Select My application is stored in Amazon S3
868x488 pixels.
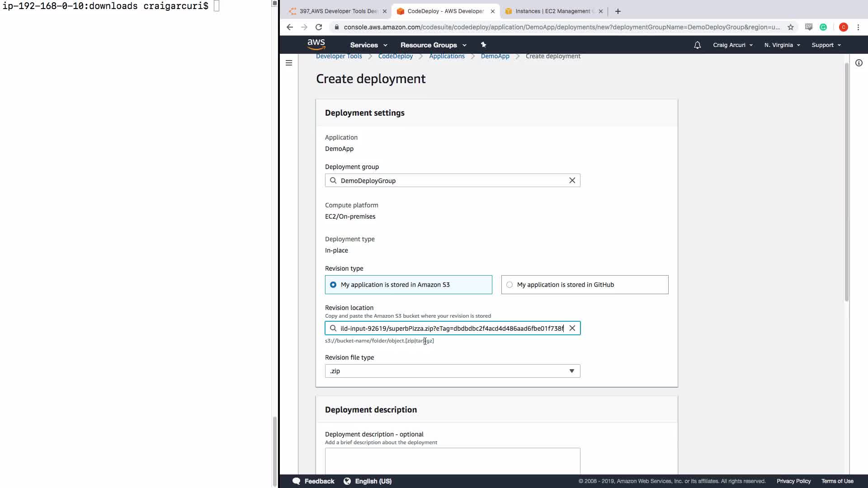[x=333, y=285]
